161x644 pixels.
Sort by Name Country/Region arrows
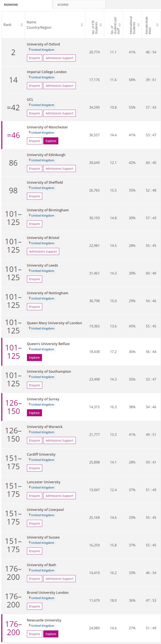pos(82,25)
